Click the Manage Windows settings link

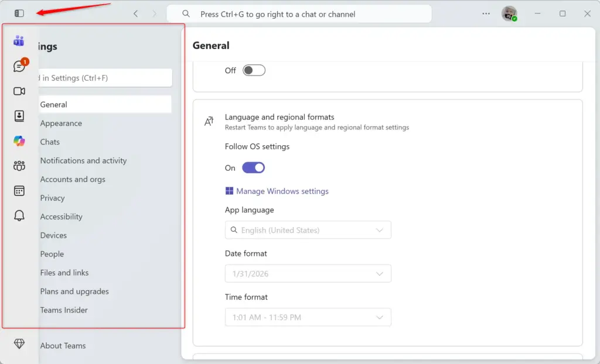point(282,191)
